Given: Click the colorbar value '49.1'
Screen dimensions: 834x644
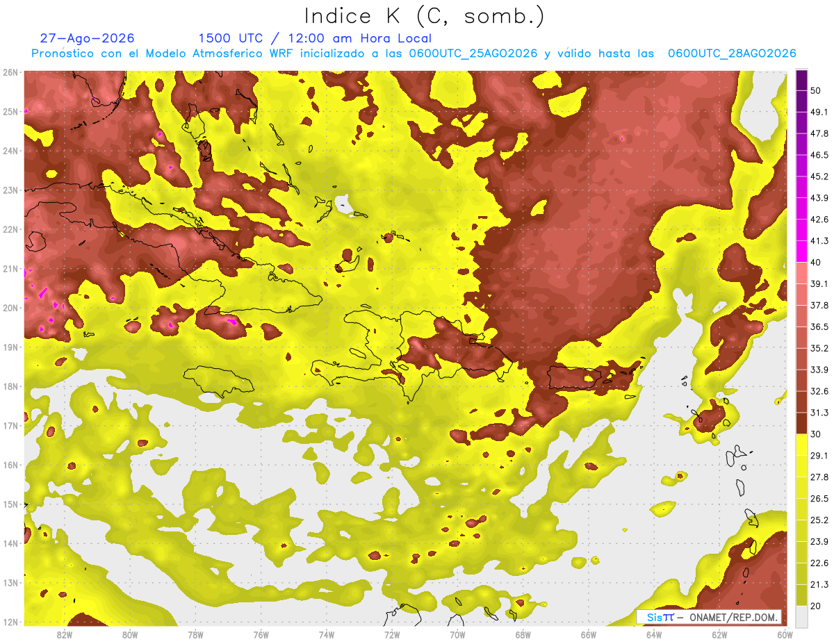Looking at the screenshot, I should click(x=819, y=112).
